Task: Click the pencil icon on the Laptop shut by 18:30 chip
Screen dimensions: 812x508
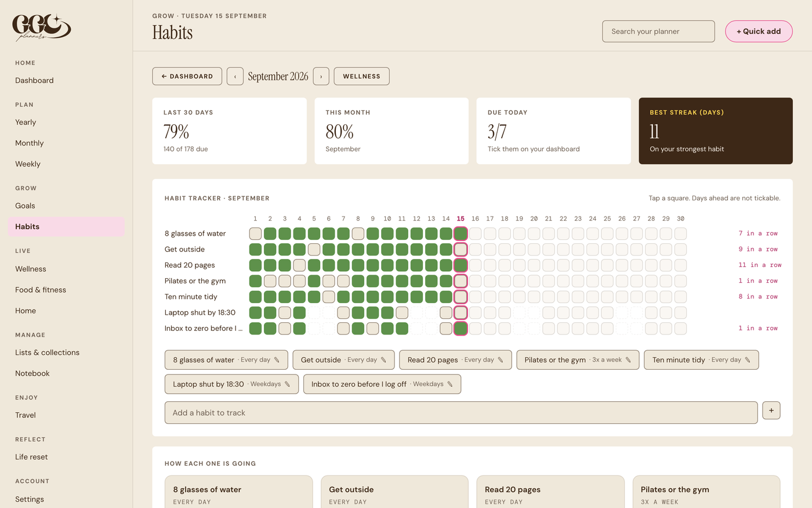Action: pyautogui.click(x=287, y=384)
